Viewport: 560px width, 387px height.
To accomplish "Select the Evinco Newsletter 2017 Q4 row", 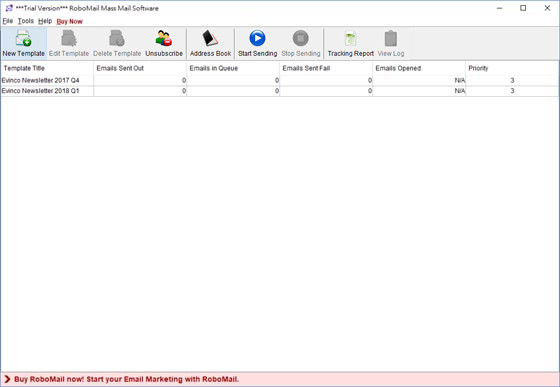I will point(280,80).
